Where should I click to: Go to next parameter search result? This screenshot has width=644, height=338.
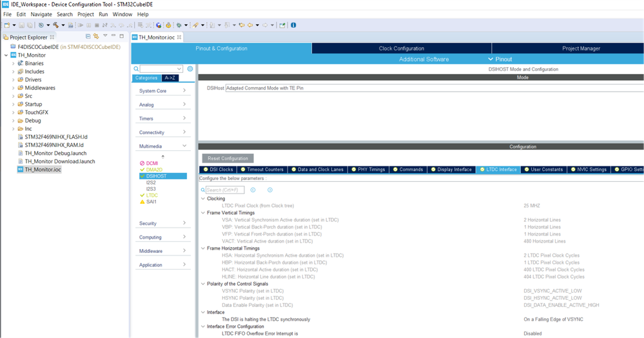click(270, 190)
